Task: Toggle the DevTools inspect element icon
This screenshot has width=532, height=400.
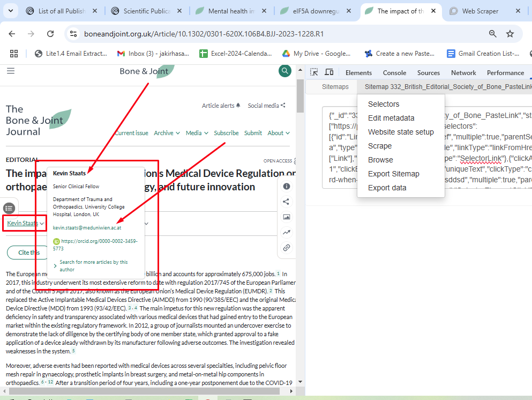Action: [314, 72]
